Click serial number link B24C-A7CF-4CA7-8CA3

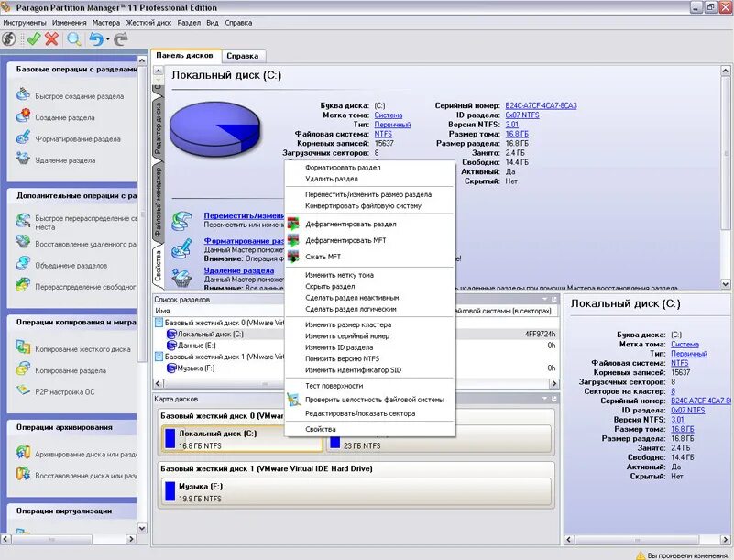click(x=541, y=105)
